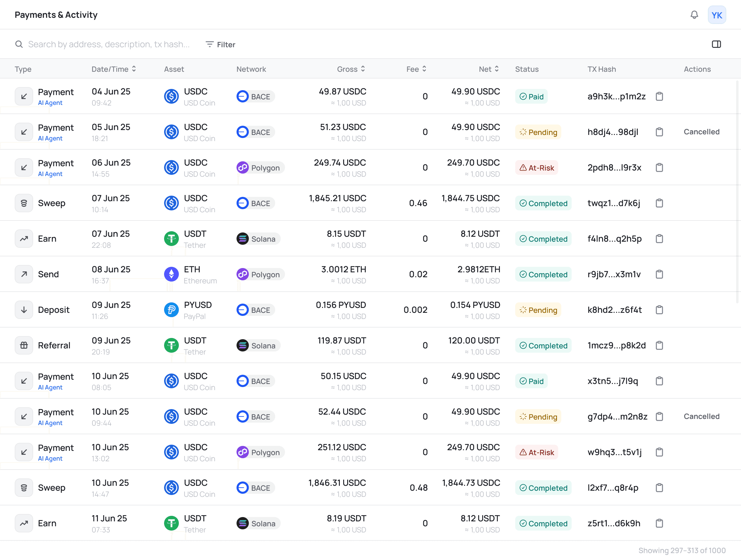Click the YK avatar badge
741x560 pixels.
(717, 15)
